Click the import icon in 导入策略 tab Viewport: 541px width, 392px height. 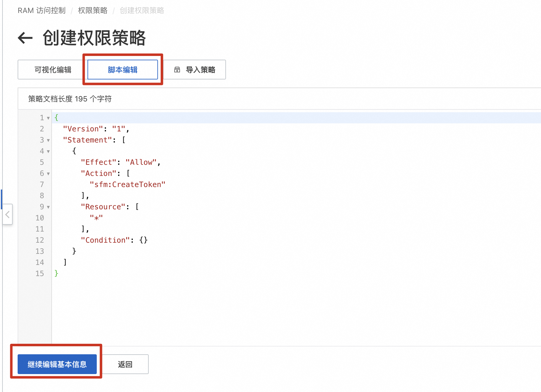click(x=177, y=70)
